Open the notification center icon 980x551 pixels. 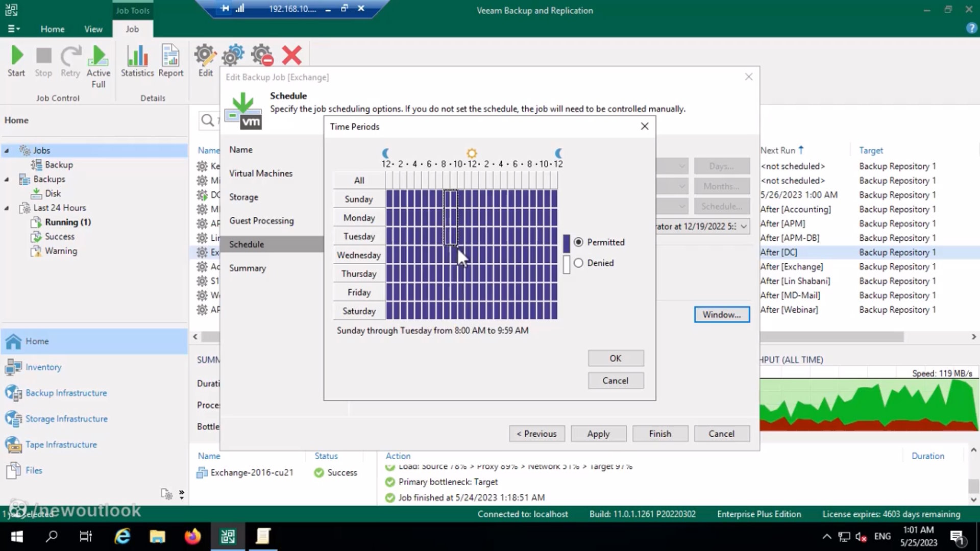coord(957,537)
